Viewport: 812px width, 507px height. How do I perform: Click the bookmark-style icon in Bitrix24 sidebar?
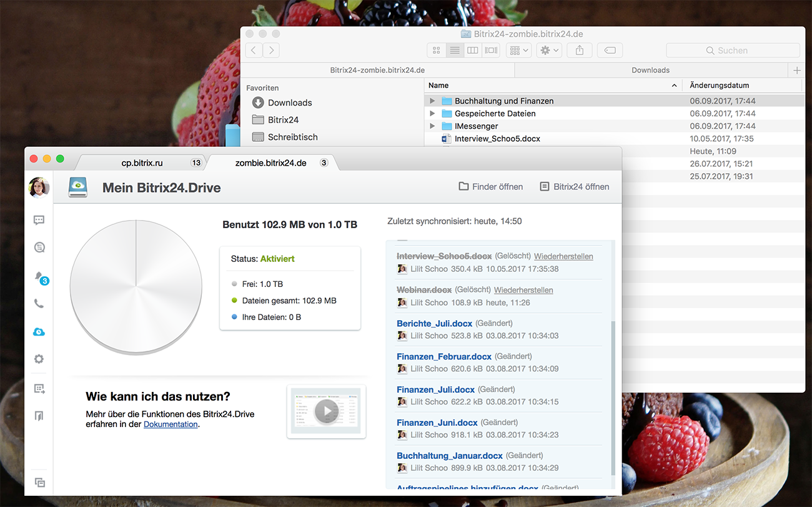39,416
